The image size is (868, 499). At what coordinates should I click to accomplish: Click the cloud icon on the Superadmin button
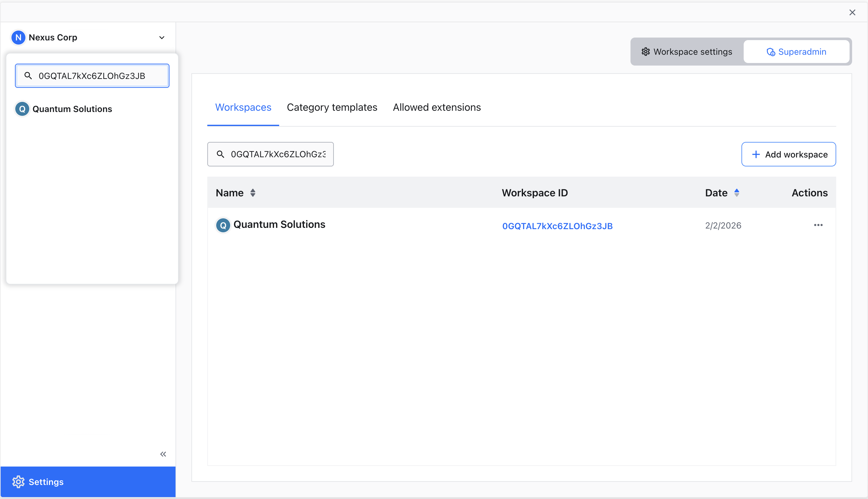coord(771,52)
